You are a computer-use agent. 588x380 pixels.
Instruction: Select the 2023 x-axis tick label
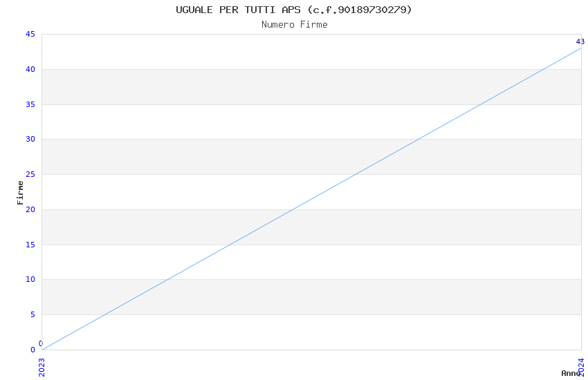pyautogui.click(x=42, y=366)
